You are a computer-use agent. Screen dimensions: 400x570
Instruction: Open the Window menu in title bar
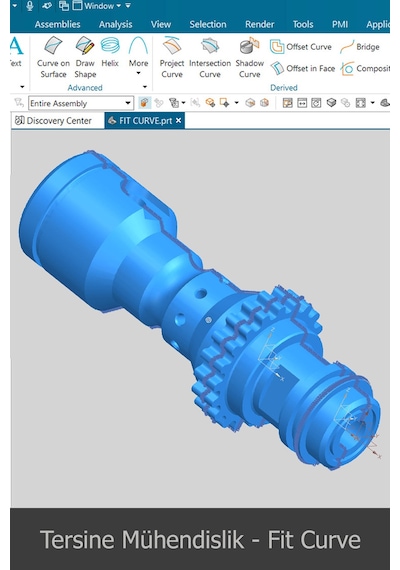pyautogui.click(x=97, y=6)
